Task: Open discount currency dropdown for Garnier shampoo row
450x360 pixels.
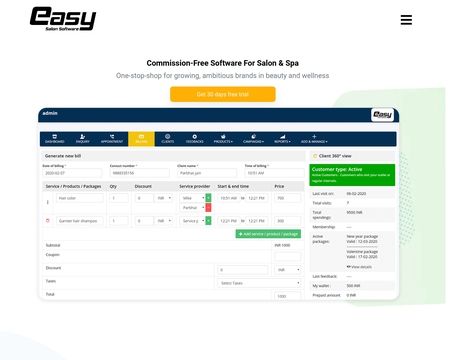Action: tap(164, 221)
